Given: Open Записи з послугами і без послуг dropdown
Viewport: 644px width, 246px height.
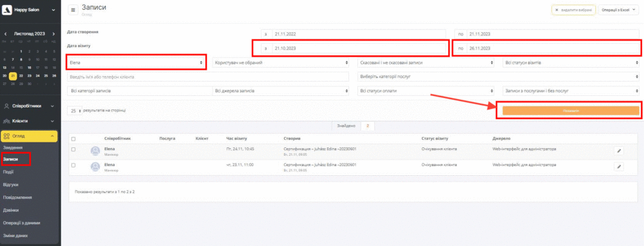Looking at the screenshot, I should (571, 91).
